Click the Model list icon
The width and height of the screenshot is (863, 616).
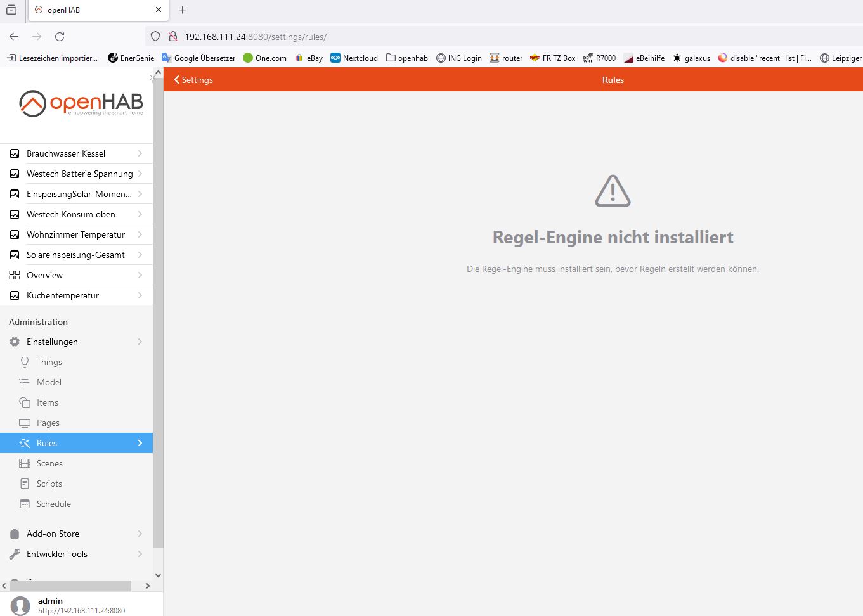point(25,382)
